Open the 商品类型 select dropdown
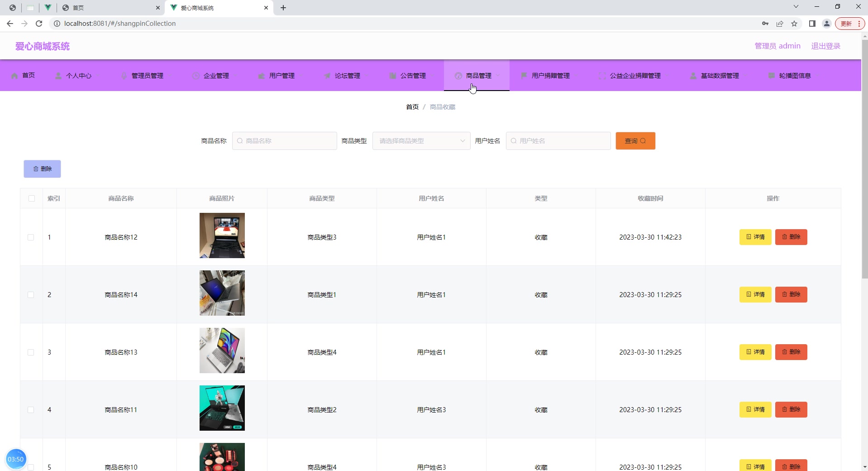The image size is (868, 471). click(x=421, y=141)
